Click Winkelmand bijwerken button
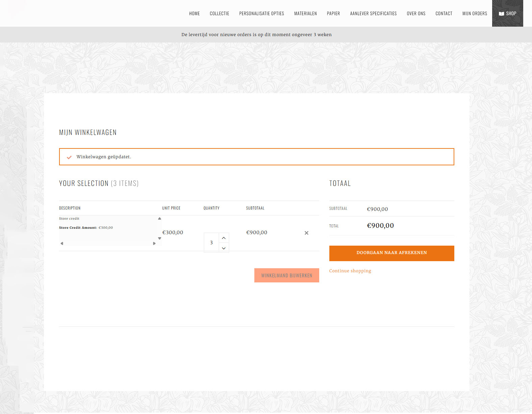Image resolution: width=532 pixels, height=414 pixels. (x=286, y=275)
